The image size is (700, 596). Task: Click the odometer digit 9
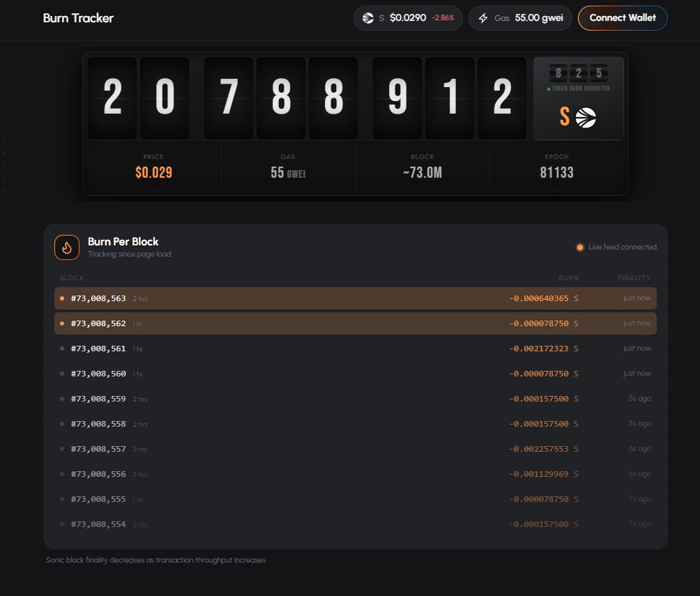[397, 98]
